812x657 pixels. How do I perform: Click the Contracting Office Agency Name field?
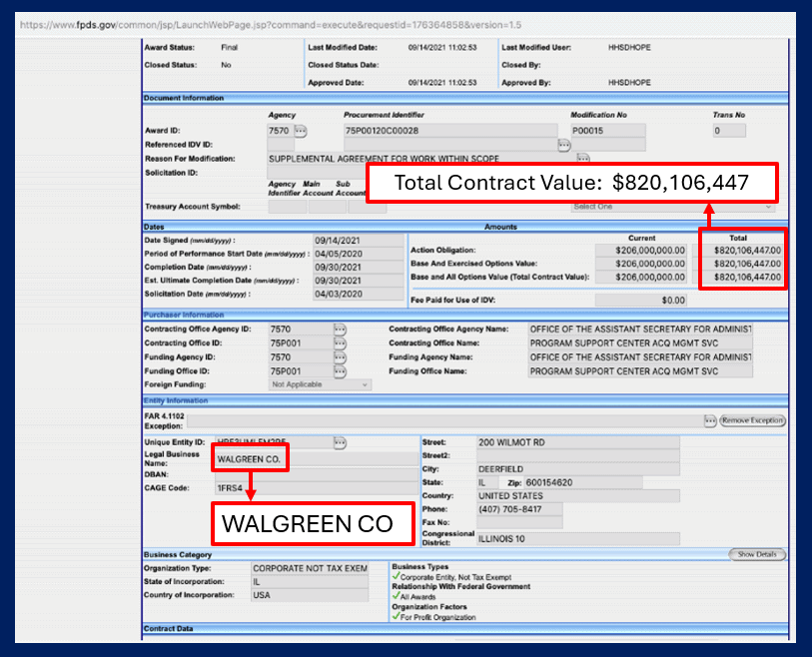coord(640,329)
